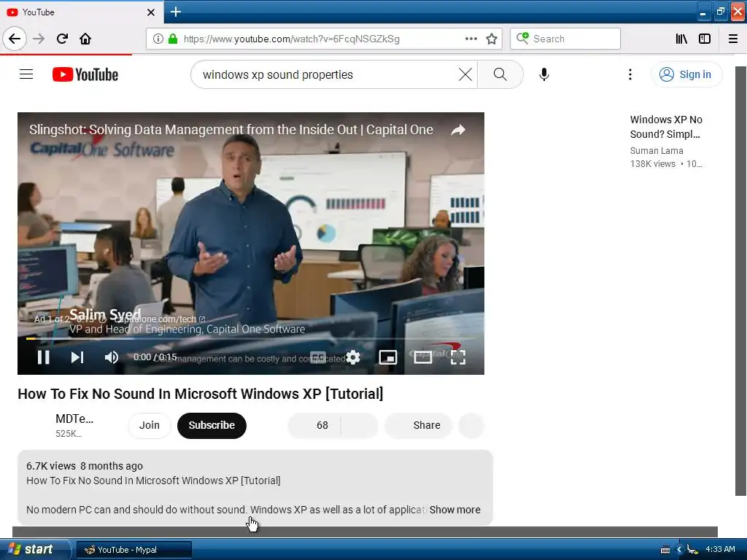Screen dimensions: 747x560
Task: Share the ad via arrow icon
Action: pos(458,130)
